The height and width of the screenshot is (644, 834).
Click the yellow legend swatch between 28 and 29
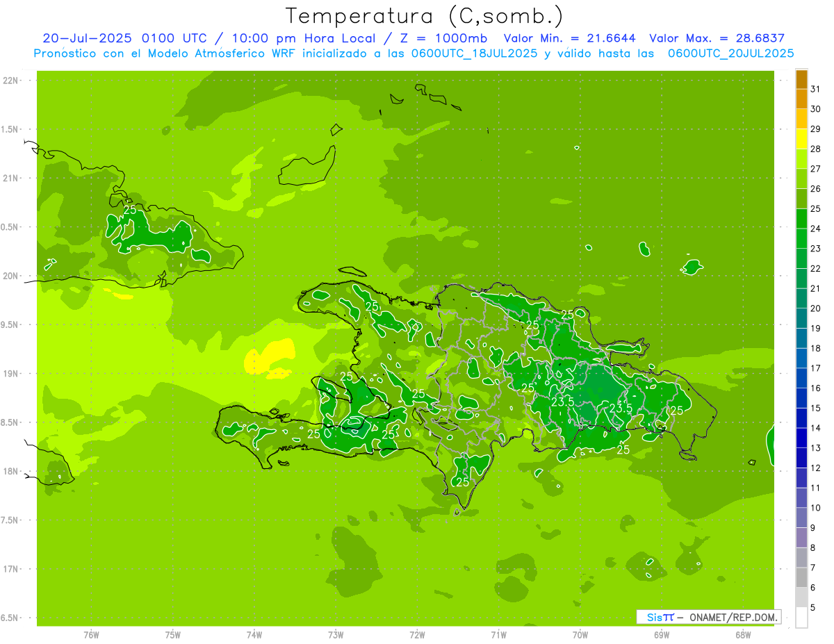(801, 140)
